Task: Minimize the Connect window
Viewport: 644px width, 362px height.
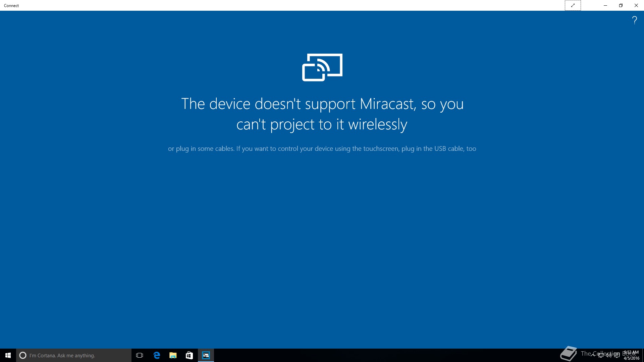Action: point(605,5)
